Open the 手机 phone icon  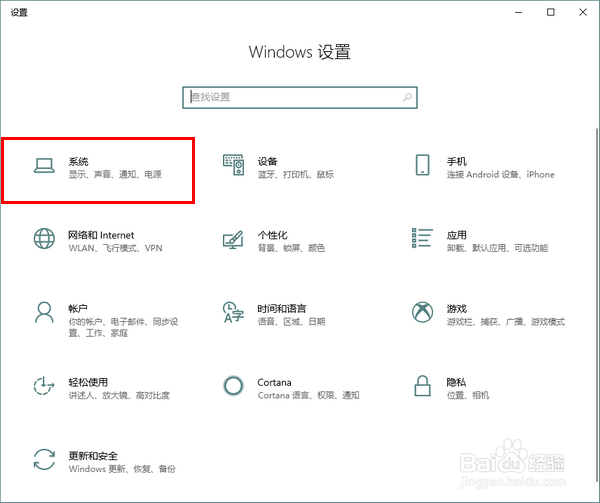click(x=422, y=165)
